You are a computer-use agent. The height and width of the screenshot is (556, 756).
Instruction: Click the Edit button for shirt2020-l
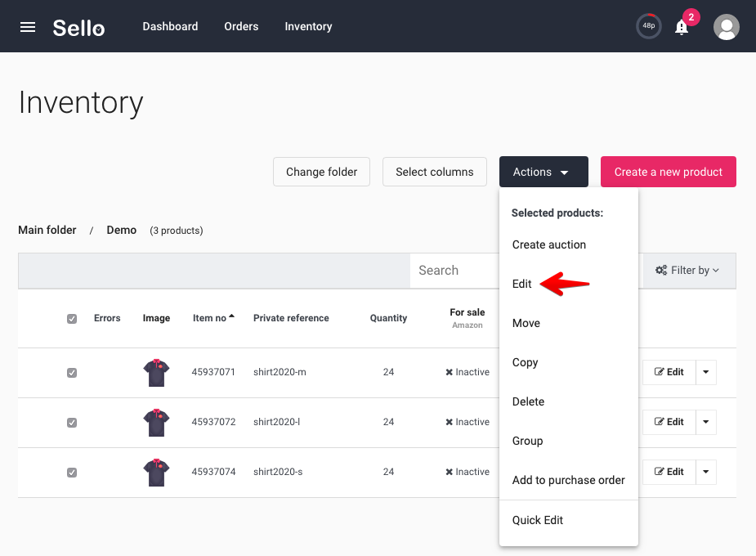coord(669,422)
